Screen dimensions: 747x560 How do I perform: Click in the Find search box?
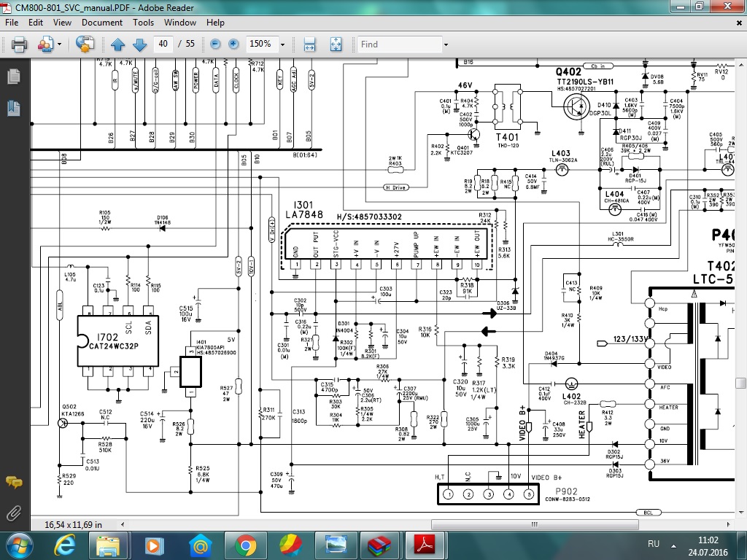[400, 44]
